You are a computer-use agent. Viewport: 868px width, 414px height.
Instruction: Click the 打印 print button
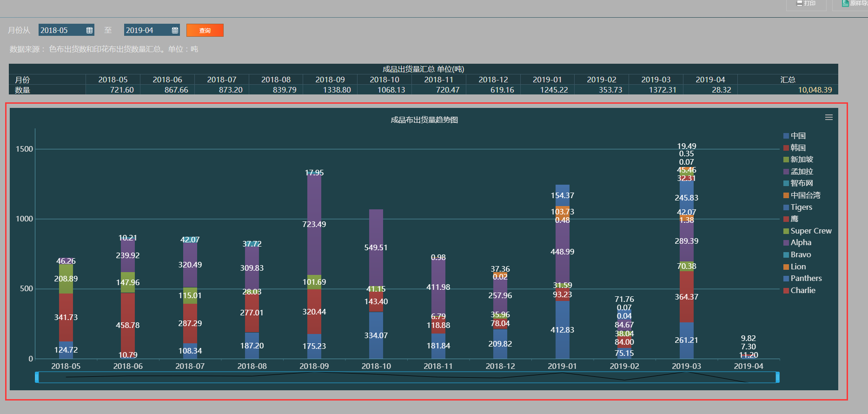806,4
